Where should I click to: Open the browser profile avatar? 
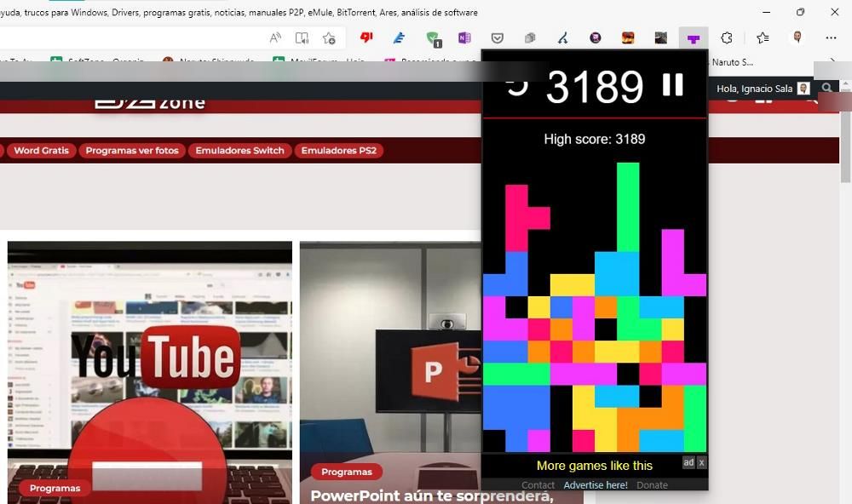[x=797, y=37]
